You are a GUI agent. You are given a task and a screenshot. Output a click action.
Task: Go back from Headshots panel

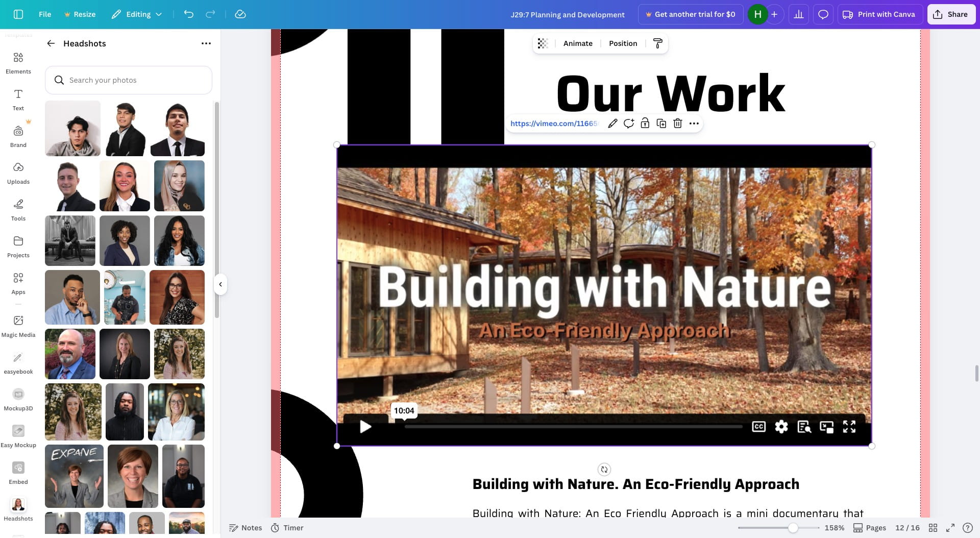coord(51,43)
